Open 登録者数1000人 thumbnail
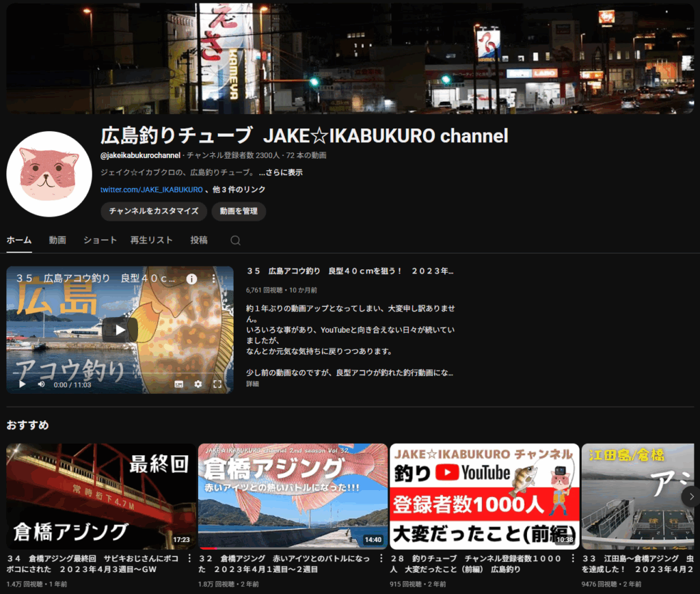 point(485,496)
